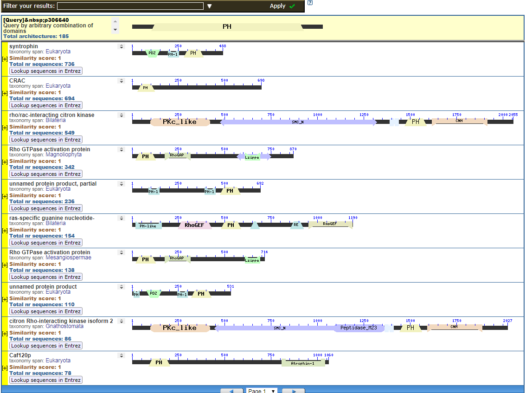This screenshot has width=532, height=393.
Task: Go to previous page with left arrow
Action: point(231,391)
